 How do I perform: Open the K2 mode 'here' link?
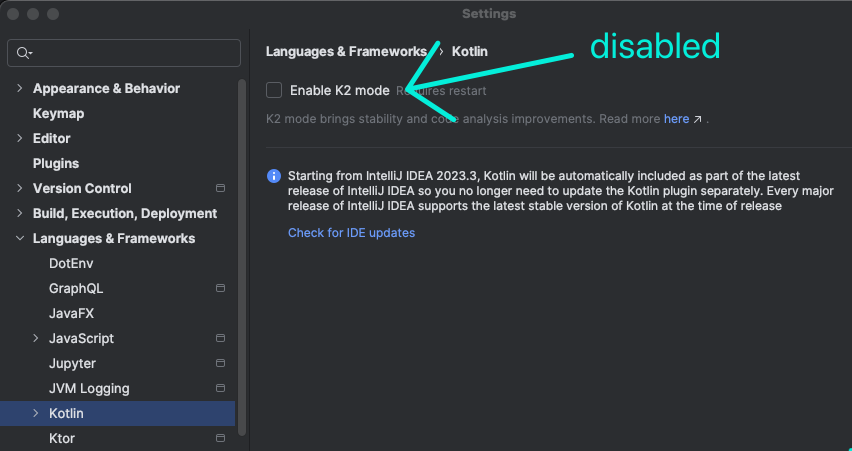coord(676,119)
